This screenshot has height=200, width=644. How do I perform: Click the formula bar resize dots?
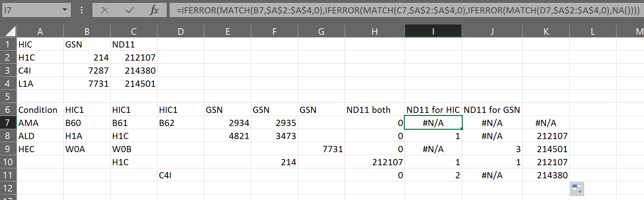click(x=82, y=10)
